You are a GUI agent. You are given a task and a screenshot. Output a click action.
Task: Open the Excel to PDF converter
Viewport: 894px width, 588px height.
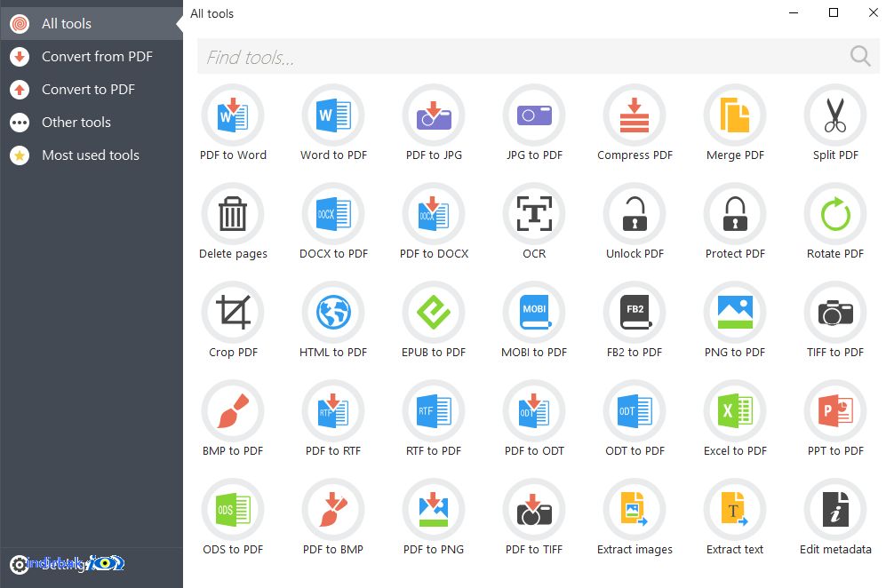tap(735, 411)
